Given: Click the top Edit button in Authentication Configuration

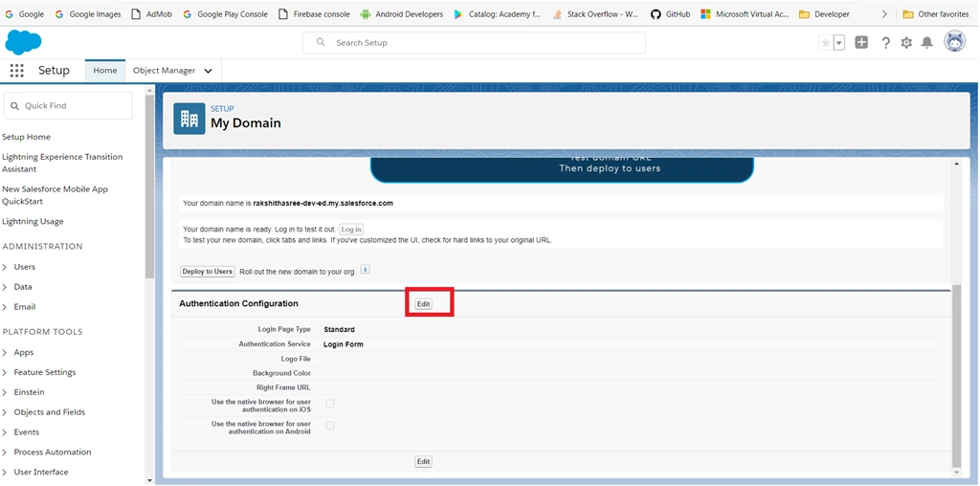Looking at the screenshot, I should pos(424,303).
